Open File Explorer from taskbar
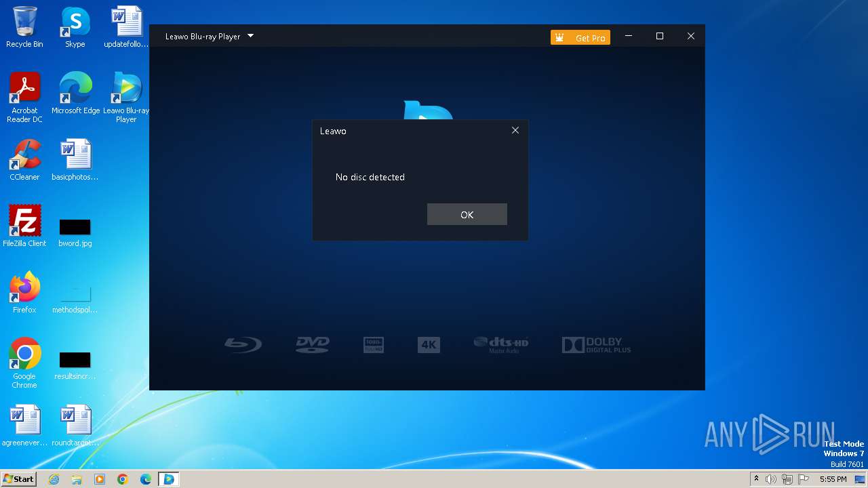Screen dimensions: 868x488 (x=77, y=479)
